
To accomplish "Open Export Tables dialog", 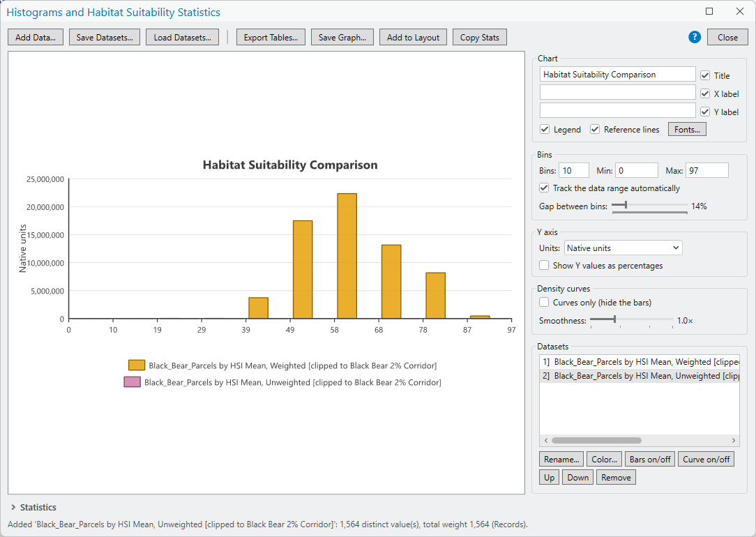I will tap(271, 37).
